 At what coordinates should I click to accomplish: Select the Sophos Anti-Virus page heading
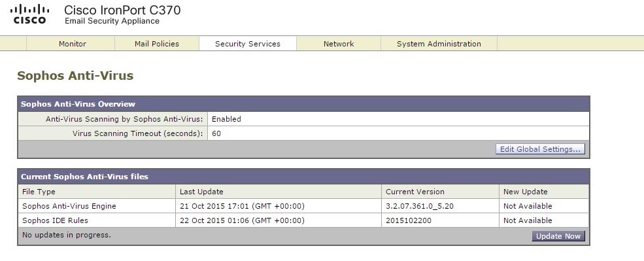coord(75,76)
